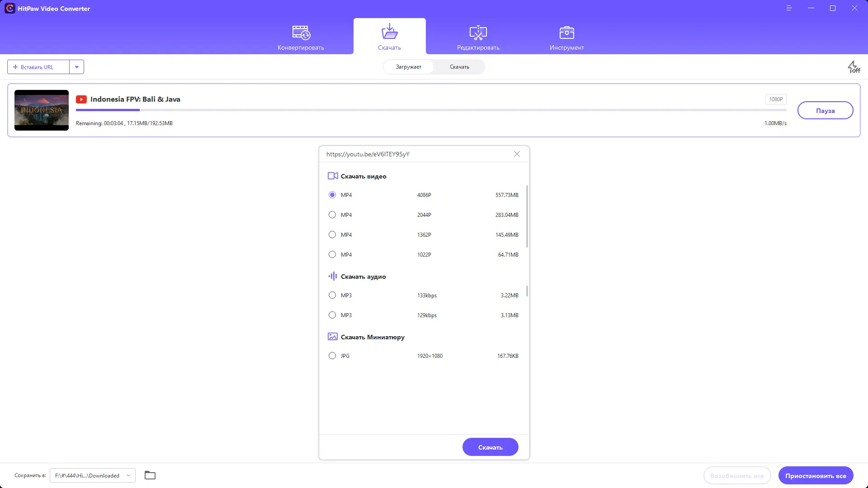Click the Indonesia video thumbnail
The width and height of the screenshot is (868, 488).
(42, 110)
